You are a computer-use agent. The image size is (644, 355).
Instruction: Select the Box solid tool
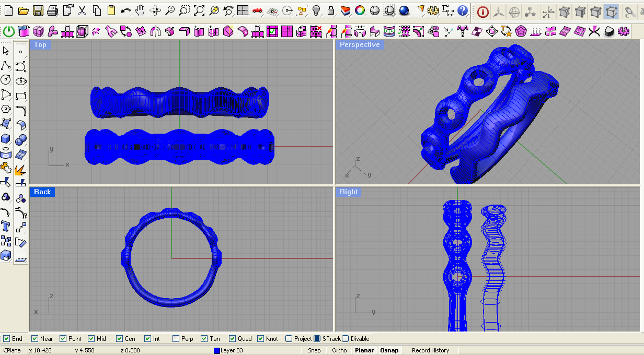click(6, 139)
